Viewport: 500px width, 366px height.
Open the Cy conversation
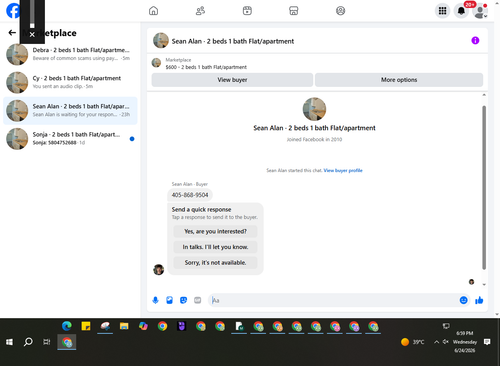click(70, 82)
